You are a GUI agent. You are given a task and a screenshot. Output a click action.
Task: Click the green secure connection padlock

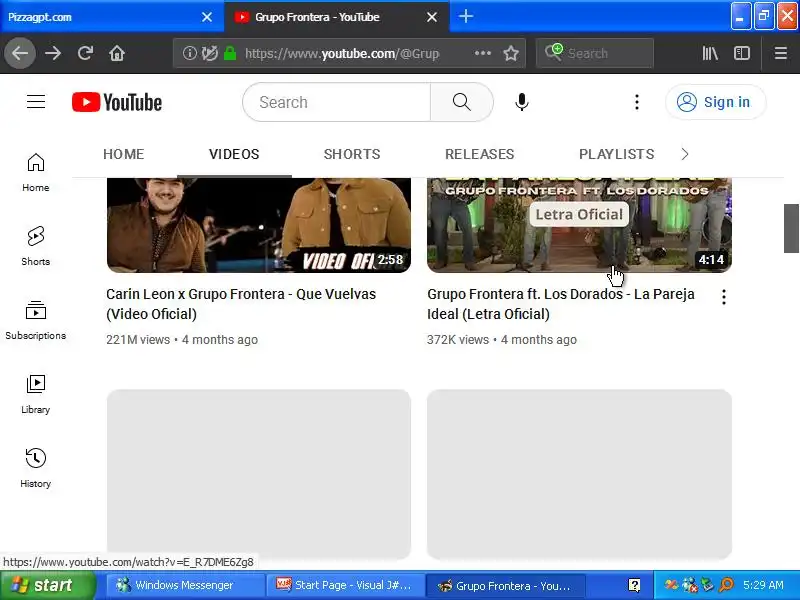[x=230, y=53]
